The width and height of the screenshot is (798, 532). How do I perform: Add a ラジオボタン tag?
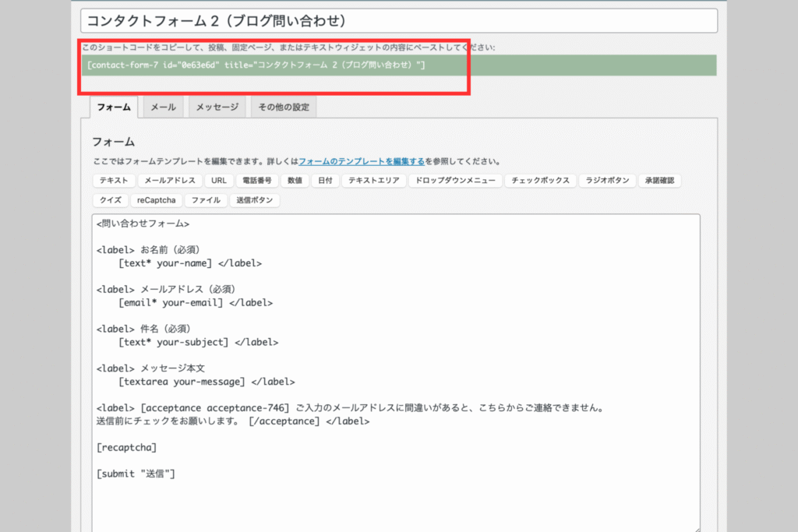click(x=606, y=181)
